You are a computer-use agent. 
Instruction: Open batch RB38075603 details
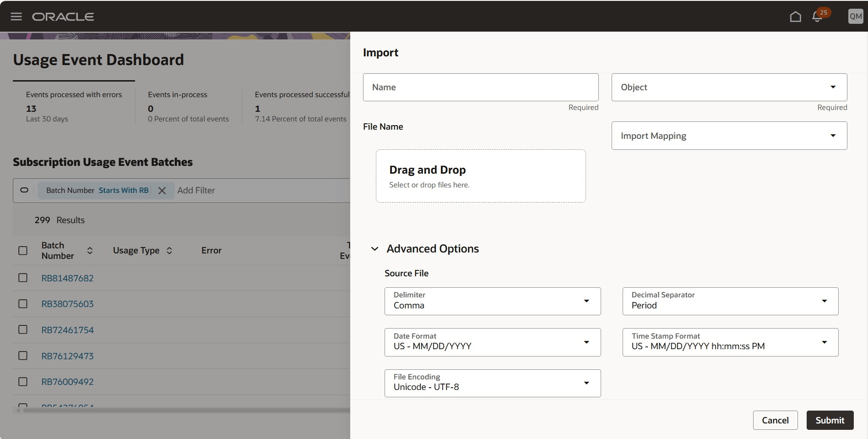click(x=68, y=303)
